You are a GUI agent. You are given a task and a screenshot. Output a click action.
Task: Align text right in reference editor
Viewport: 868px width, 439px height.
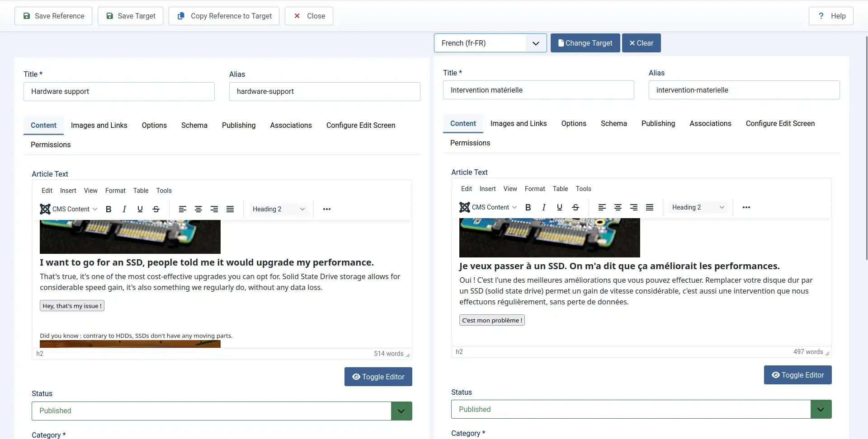point(214,209)
